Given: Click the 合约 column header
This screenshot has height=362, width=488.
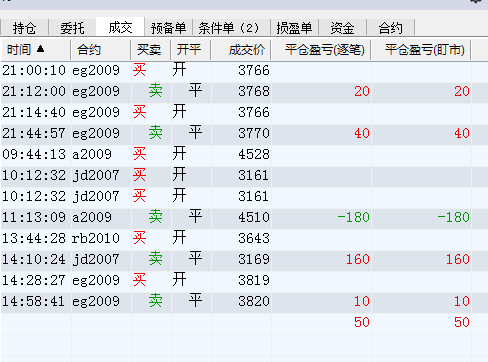Looking at the screenshot, I should click(100, 50).
